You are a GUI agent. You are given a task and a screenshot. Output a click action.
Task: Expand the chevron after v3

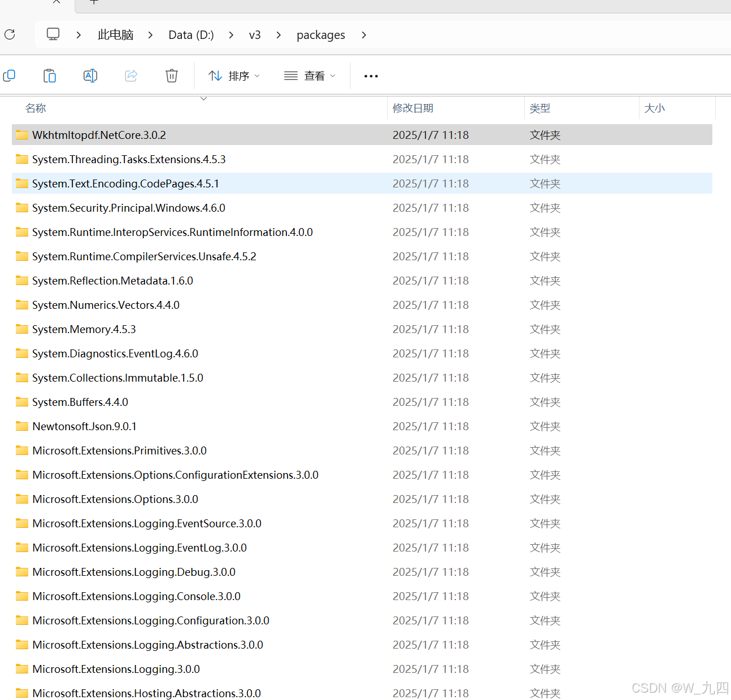279,35
